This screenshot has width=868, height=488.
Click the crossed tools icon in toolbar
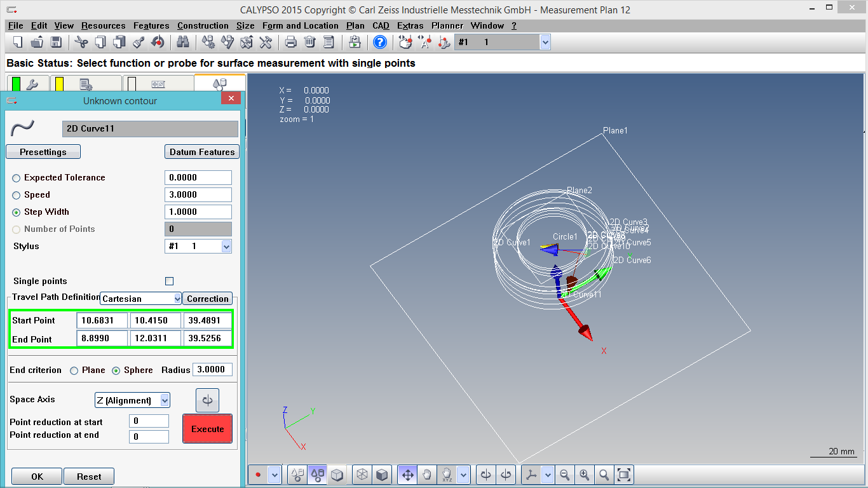266,42
